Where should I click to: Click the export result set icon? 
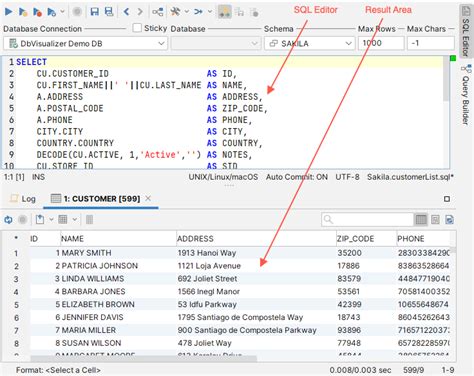pos(40,219)
